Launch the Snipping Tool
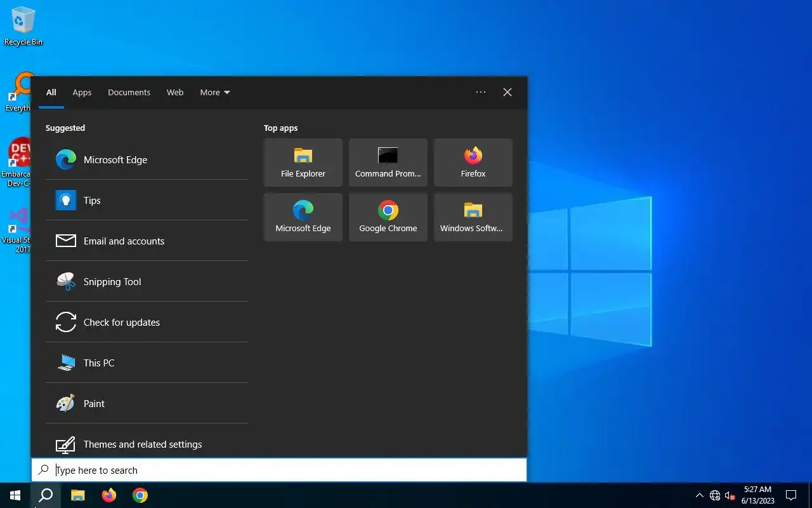The image size is (812, 508). 147,281
